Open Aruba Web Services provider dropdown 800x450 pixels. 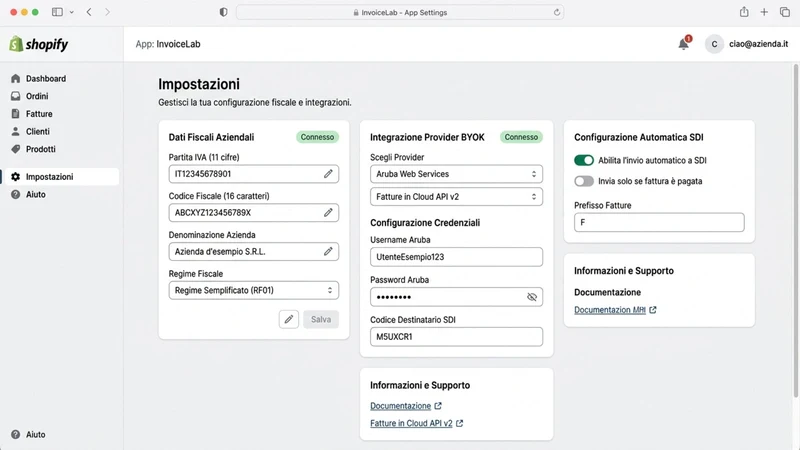coord(456,174)
